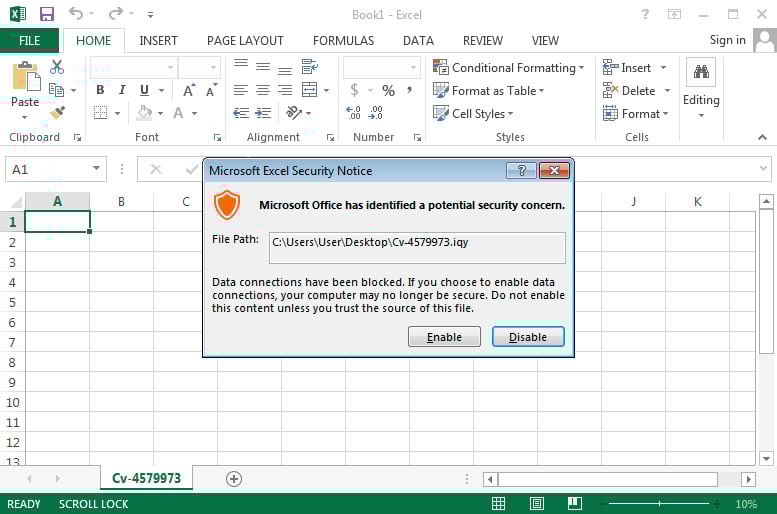The height and width of the screenshot is (514, 777).
Task: Switch to the REVIEW tab
Action: [483, 41]
